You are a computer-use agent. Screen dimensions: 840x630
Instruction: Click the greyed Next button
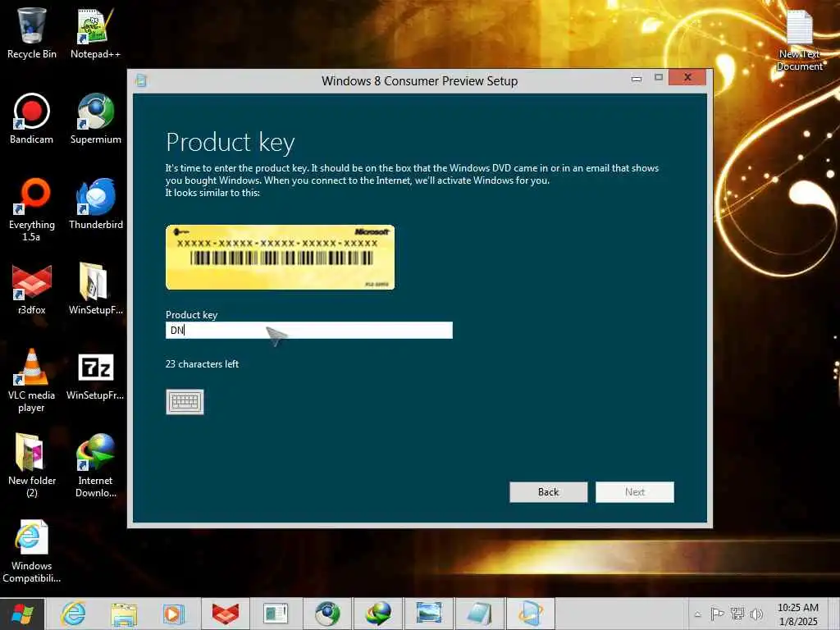click(x=635, y=492)
